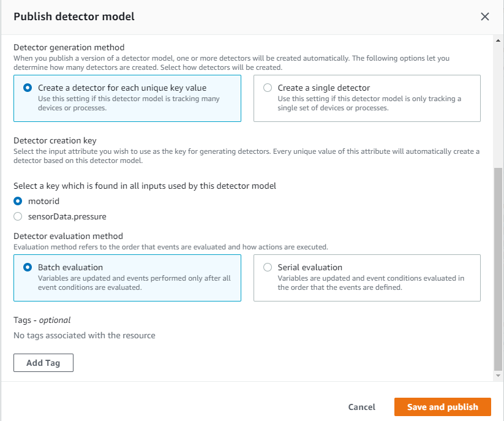
Task: Click the single detector card description text
Action: 369,103
